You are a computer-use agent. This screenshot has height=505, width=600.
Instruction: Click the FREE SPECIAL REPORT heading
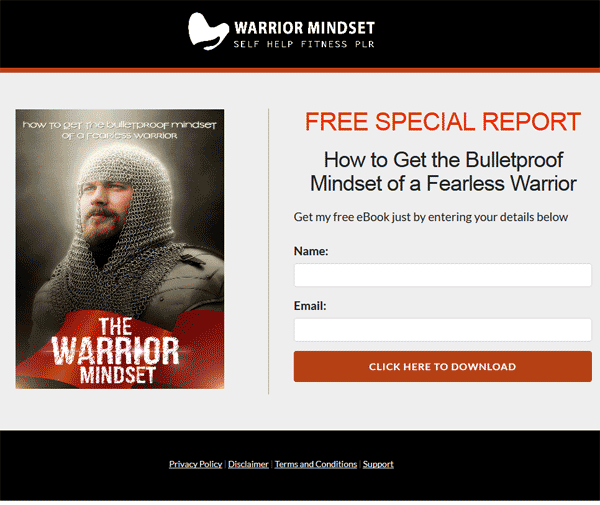[x=443, y=122]
